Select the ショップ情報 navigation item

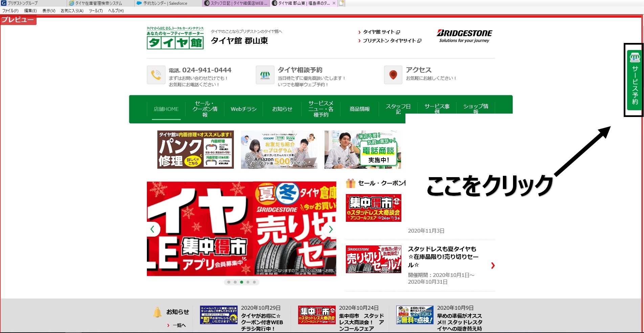click(x=475, y=109)
